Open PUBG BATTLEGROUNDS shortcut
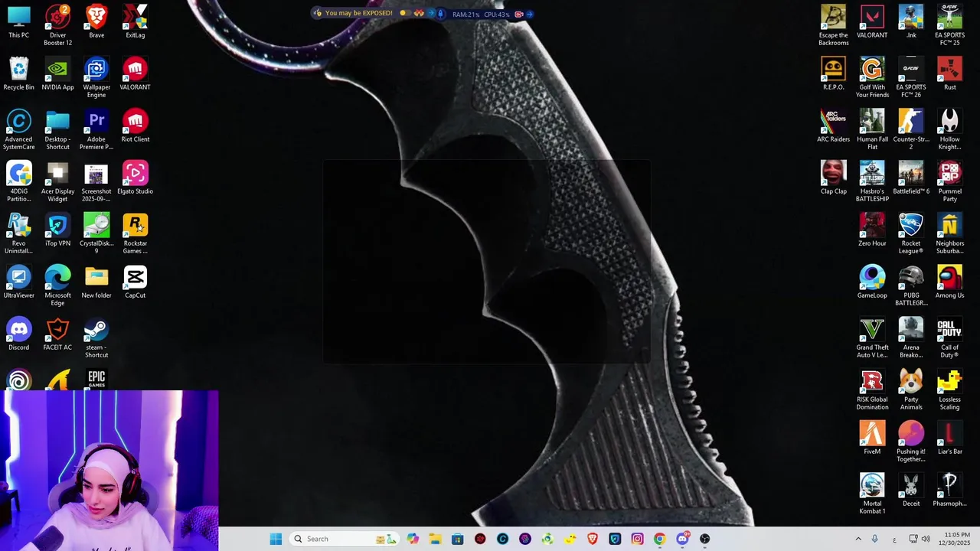980x551 pixels. coord(910,286)
